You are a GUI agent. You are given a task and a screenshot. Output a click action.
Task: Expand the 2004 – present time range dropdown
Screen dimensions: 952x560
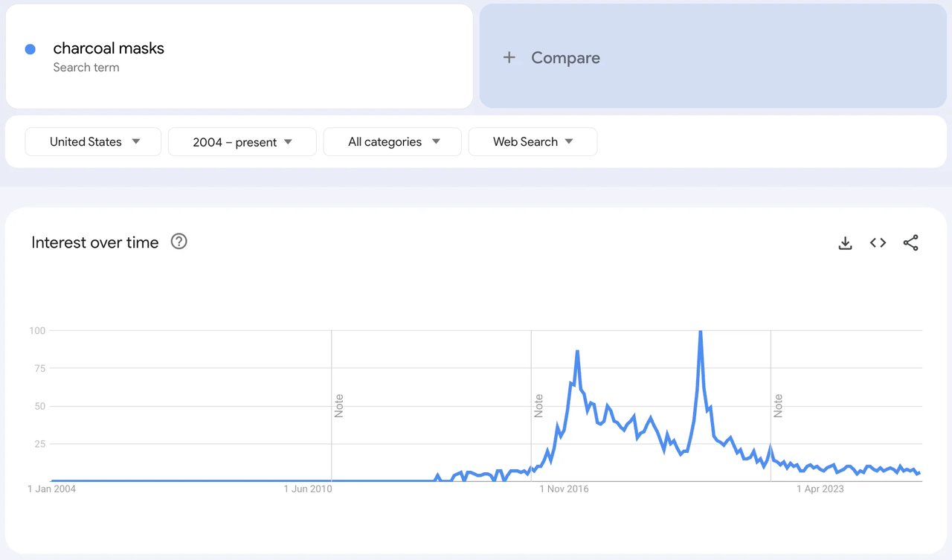pos(242,142)
